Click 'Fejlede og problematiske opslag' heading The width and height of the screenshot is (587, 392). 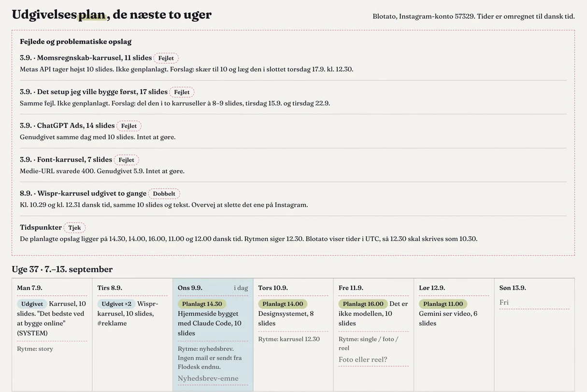click(x=76, y=42)
